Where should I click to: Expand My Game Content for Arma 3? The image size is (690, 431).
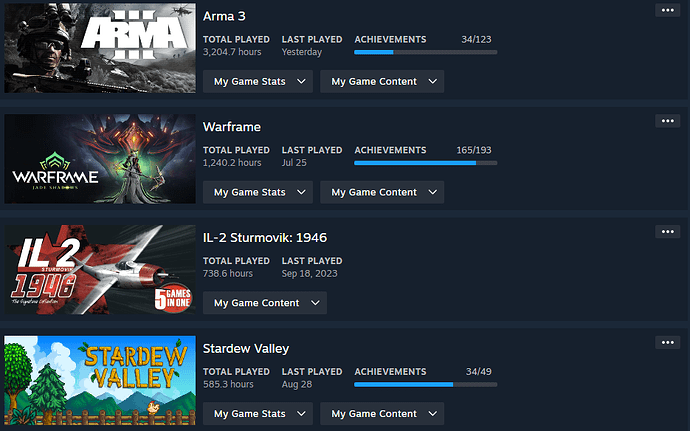382,81
